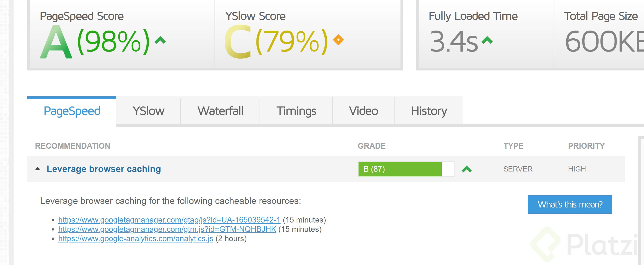Open the google-analytics analytics.js link
This screenshot has height=265, width=644.
(136, 239)
